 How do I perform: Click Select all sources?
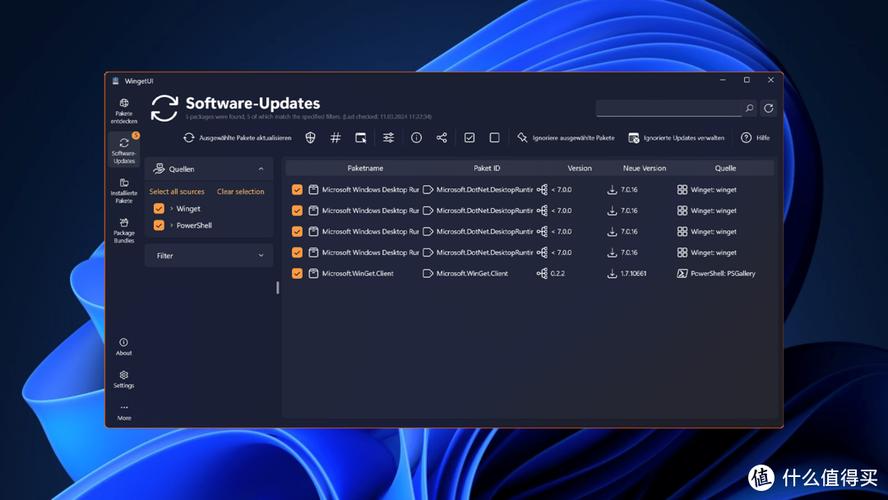tap(177, 191)
